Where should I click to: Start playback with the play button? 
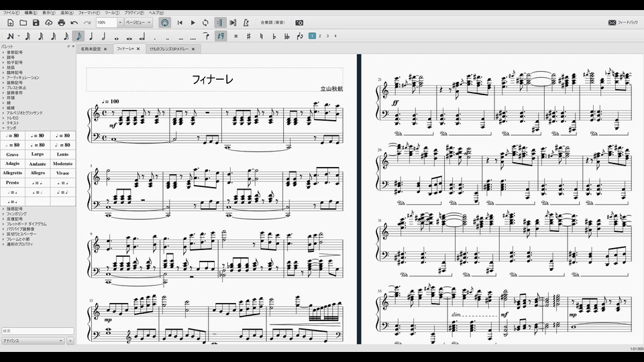tap(193, 23)
